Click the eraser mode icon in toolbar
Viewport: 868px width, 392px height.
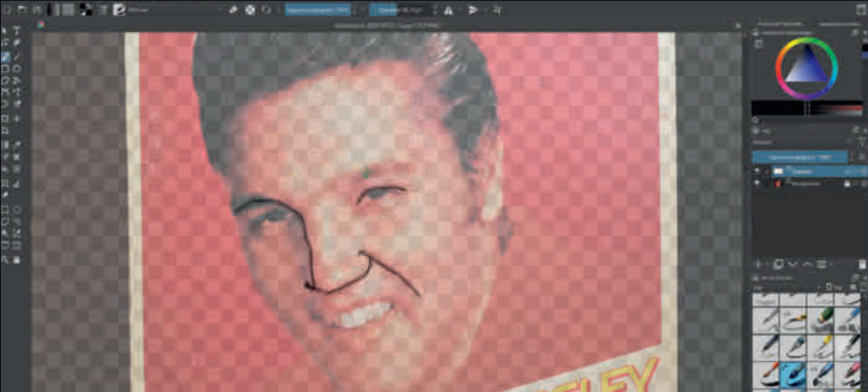coord(234,10)
